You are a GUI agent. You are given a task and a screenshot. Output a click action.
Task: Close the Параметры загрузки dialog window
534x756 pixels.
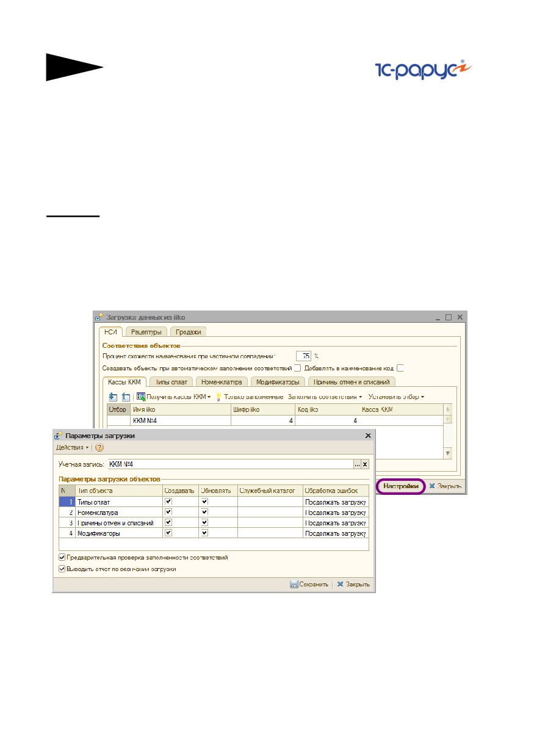click(368, 436)
